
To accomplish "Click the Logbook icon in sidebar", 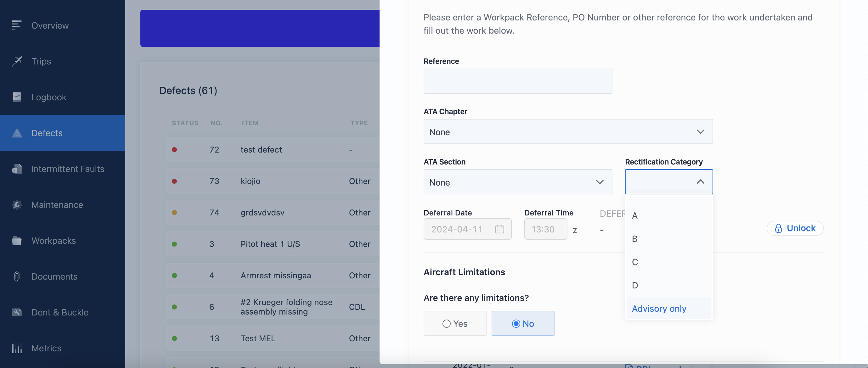I will 16,97.
